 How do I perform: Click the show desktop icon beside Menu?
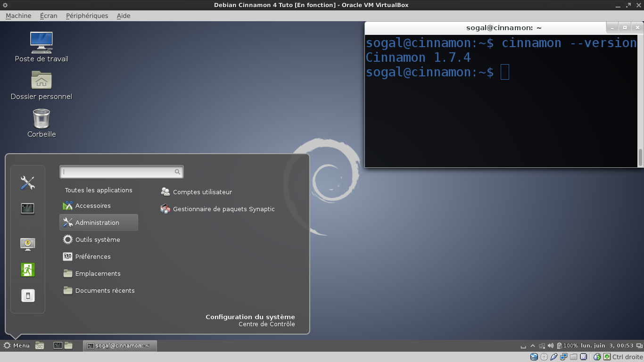pyautogui.click(x=40, y=346)
